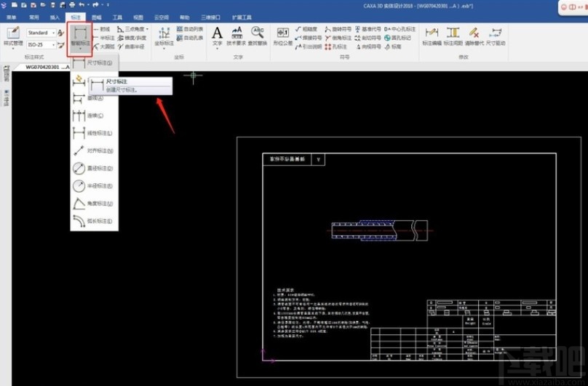Viewport: 588px width, 386px height.
Task: Click the 清除替代 clear override tool
Action: point(474,36)
